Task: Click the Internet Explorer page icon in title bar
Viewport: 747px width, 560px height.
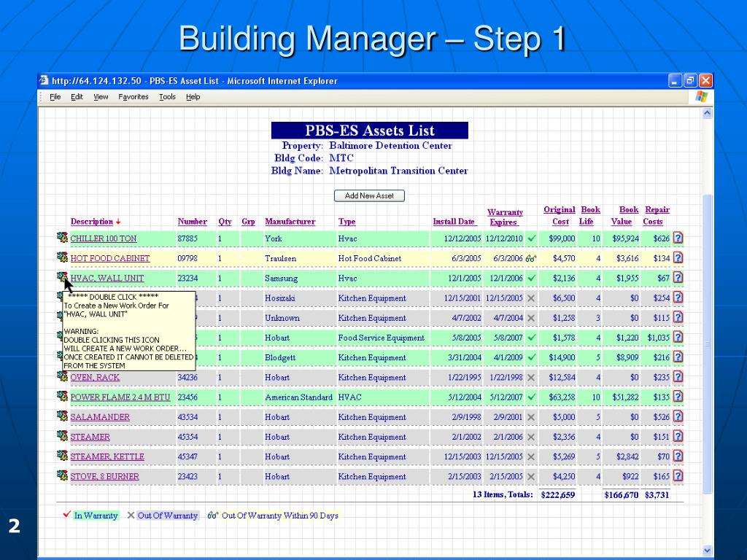Action: (x=44, y=80)
